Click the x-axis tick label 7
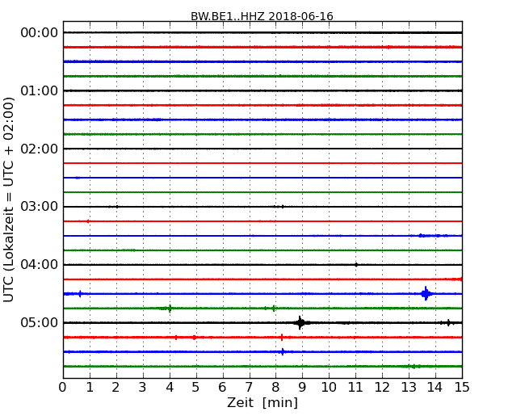Image resolution: width=525 pixels, height=420 pixels. click(249, 388)
